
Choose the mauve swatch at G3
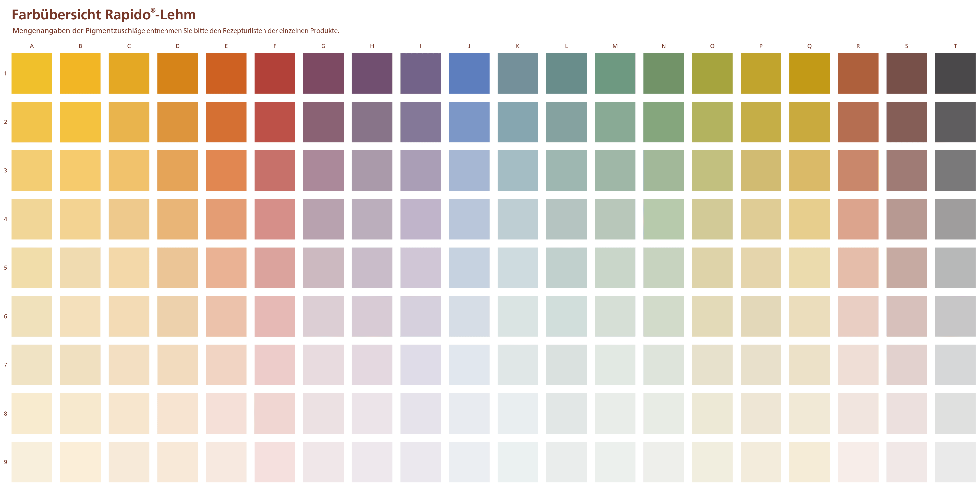click(323, 171)
